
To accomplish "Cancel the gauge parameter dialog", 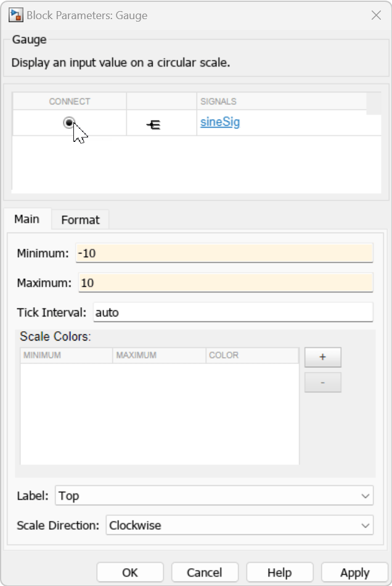I will (205, 572).
